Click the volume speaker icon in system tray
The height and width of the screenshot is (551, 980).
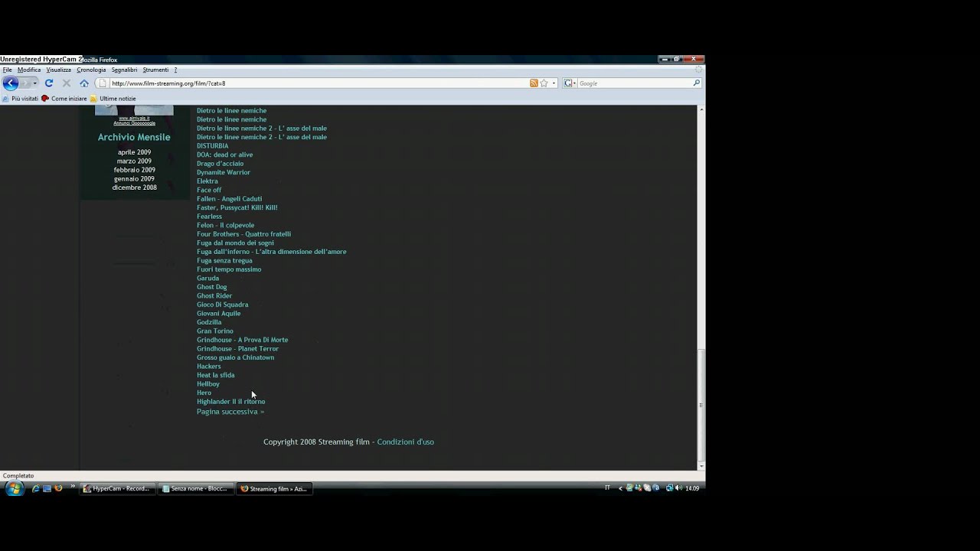click(678, 488)
